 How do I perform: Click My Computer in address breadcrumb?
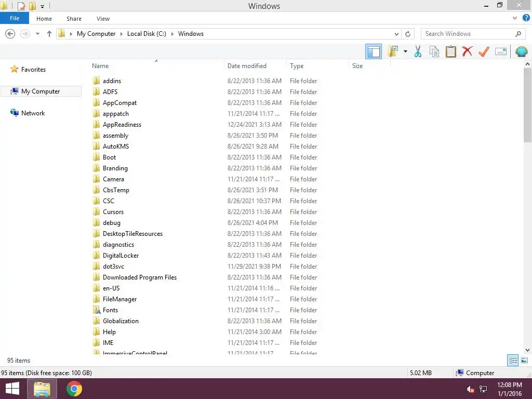tap(96, 34)
